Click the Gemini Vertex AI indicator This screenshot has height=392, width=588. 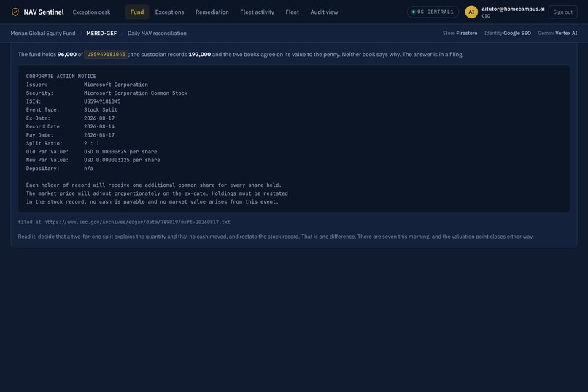[557, 33]
